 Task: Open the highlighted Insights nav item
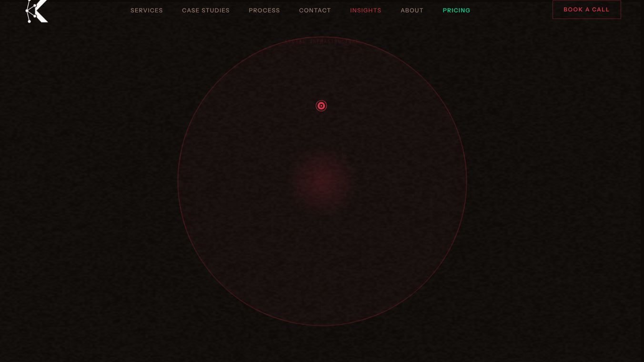(x=366, y=10)
